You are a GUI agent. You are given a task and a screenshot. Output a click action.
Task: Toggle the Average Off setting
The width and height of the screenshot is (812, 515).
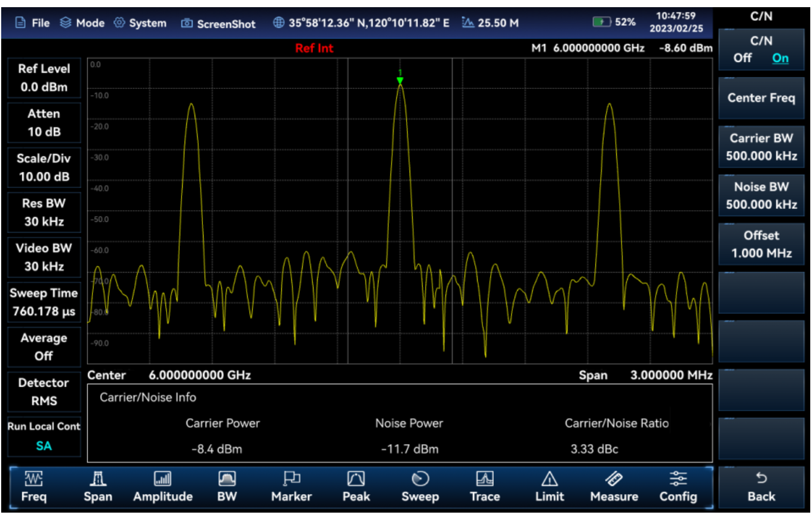[x=44, y=347]
